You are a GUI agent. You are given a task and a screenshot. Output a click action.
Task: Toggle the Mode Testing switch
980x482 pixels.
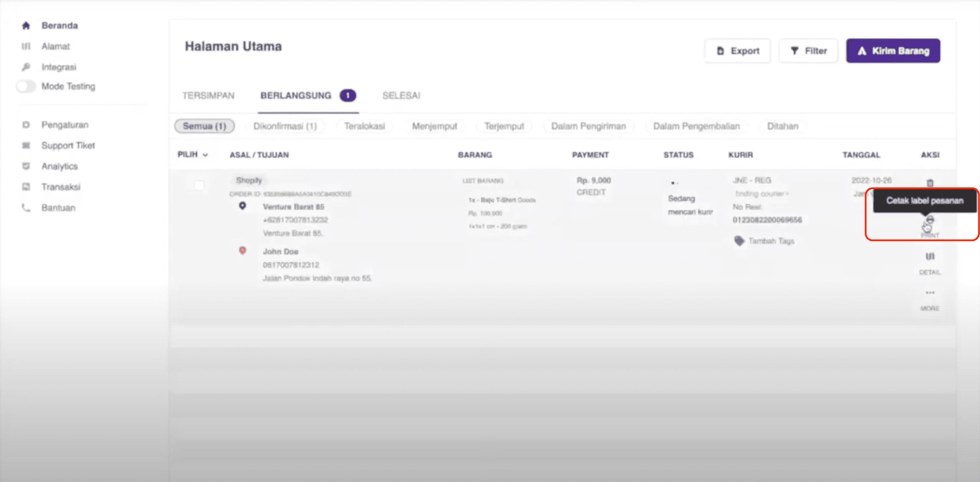[26, 86]
